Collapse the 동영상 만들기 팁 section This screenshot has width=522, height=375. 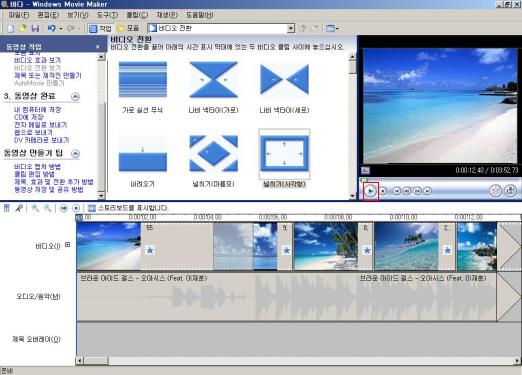click(x=76, y=154)
